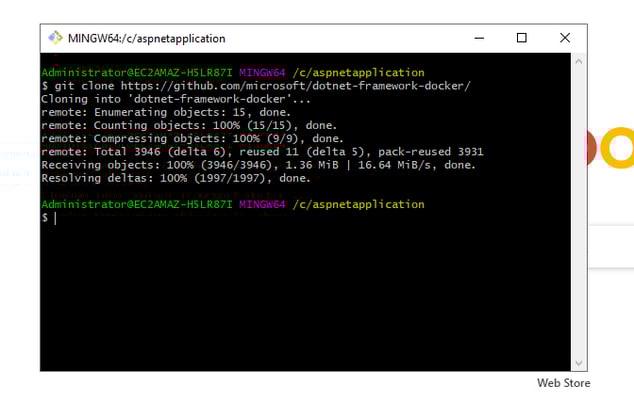The height and width of the screenshot is (418, 634).
Task: Click the MINGW64:/c/aspnetapplication window title text
Action: point(146,38)
